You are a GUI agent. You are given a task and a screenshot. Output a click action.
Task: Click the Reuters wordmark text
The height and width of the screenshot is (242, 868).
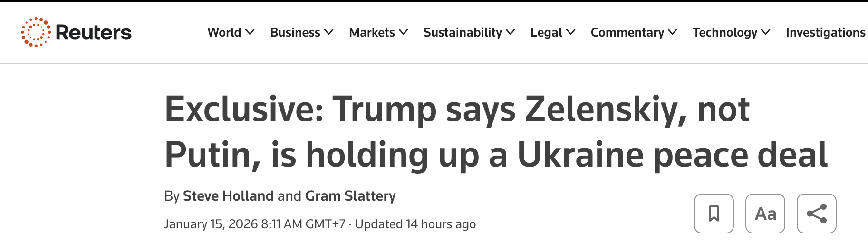tap(94, 32)
